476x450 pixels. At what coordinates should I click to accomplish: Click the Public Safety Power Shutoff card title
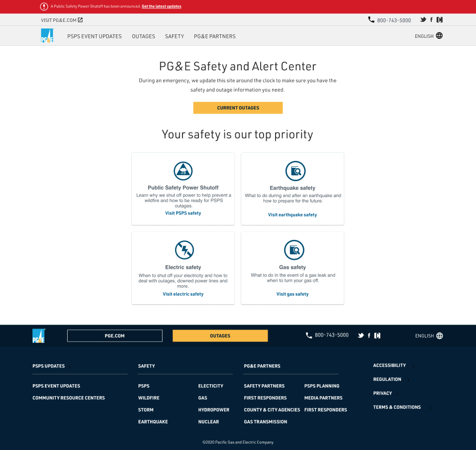(x=183, y=188)
